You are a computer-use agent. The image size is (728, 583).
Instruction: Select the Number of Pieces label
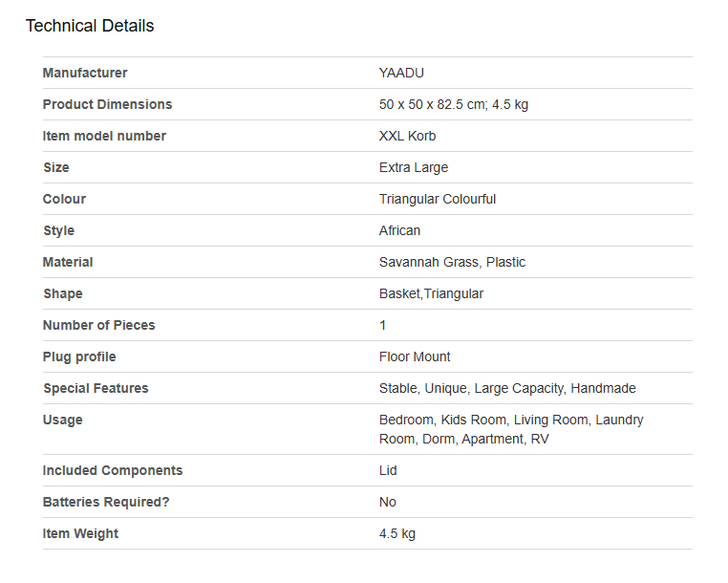99,325
